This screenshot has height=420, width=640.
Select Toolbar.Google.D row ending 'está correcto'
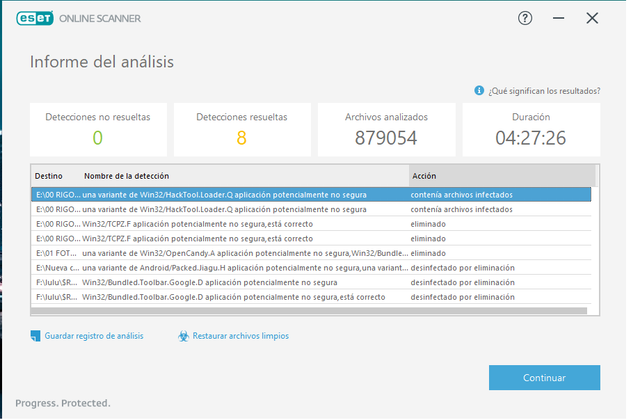tap(311, 297)
